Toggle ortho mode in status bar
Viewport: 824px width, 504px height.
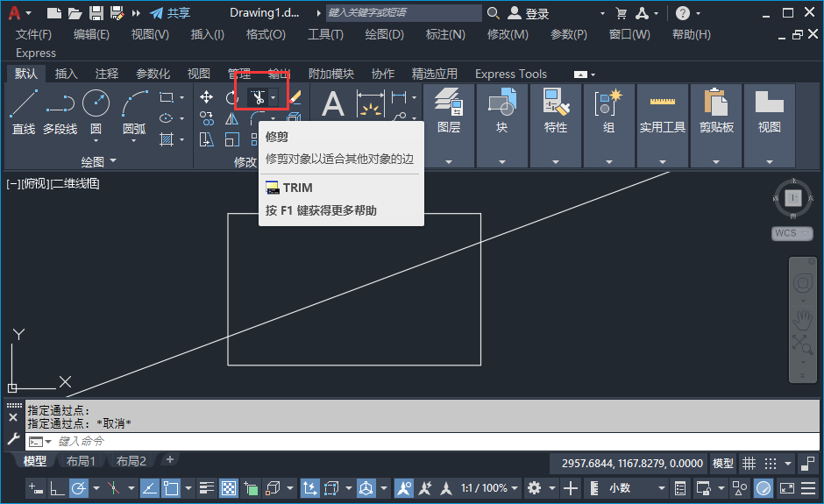point(57,489)
